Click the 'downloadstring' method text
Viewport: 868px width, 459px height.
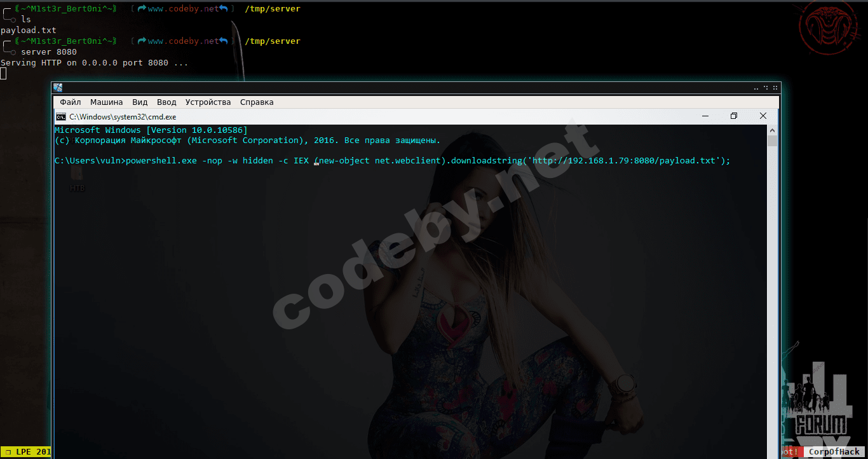click(x=487, y=161)
